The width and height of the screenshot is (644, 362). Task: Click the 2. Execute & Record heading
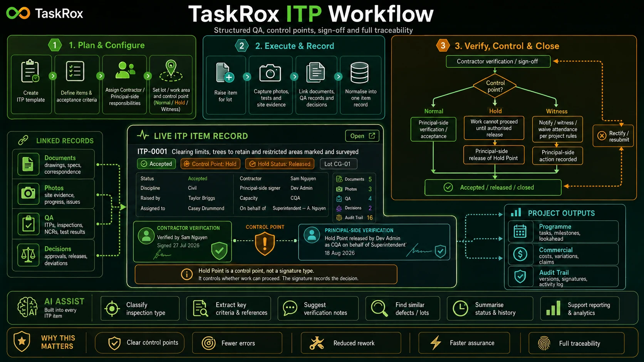[295, 46]
